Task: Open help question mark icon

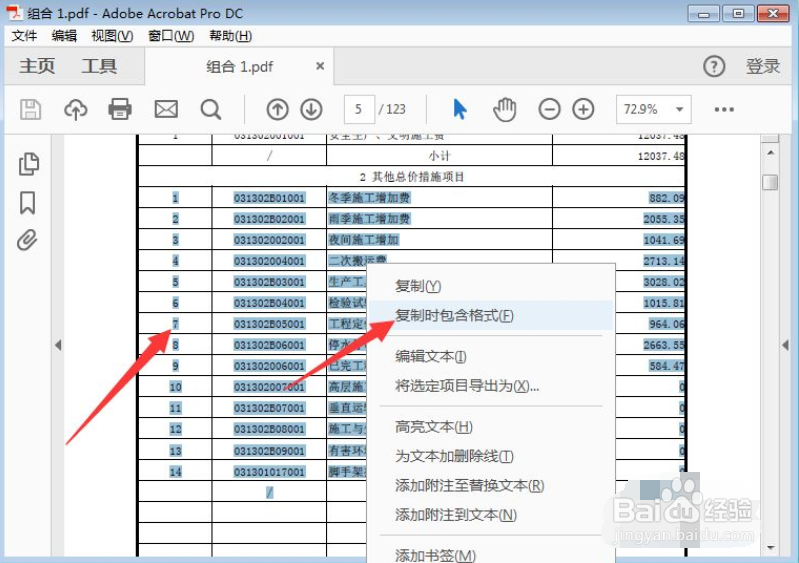Action: [714, 66]
